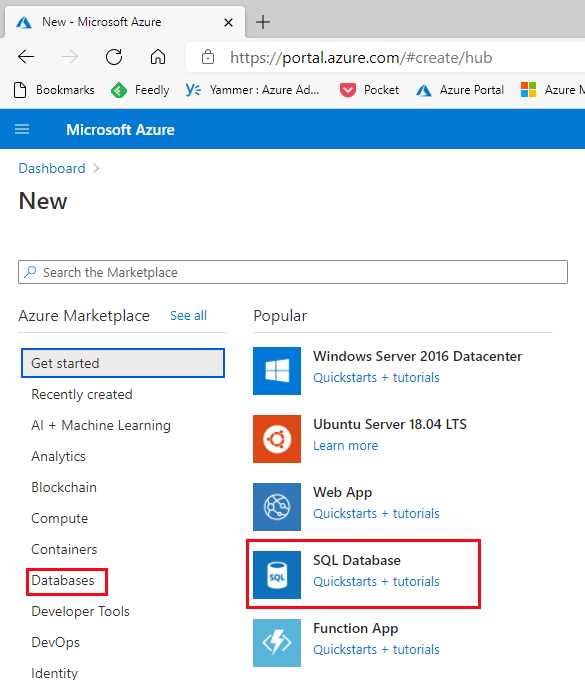Viewport: 585px width, 680px height.
Task: Create a Web App
Action: (x=343, y=493)
